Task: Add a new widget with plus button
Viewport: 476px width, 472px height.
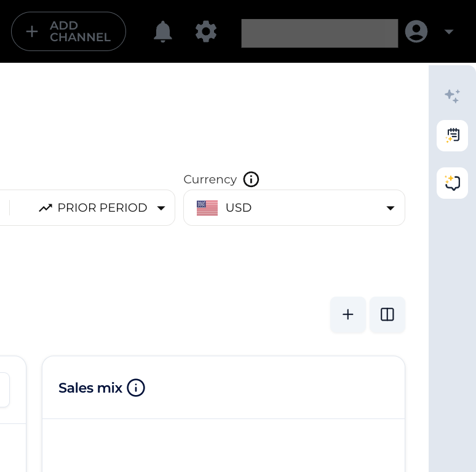Action: click(x=348, y=314)
